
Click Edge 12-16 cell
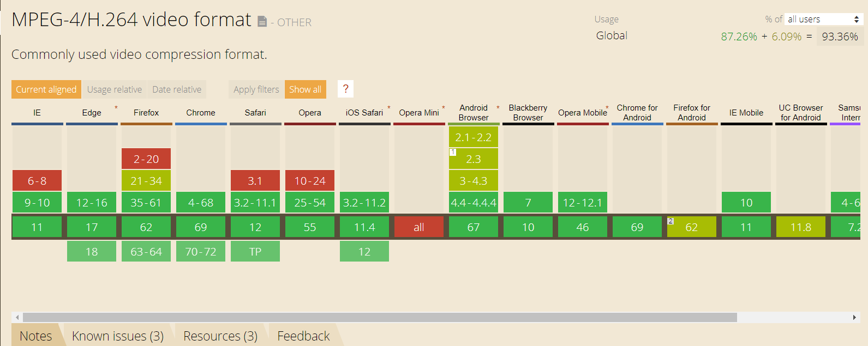(92, 202)
